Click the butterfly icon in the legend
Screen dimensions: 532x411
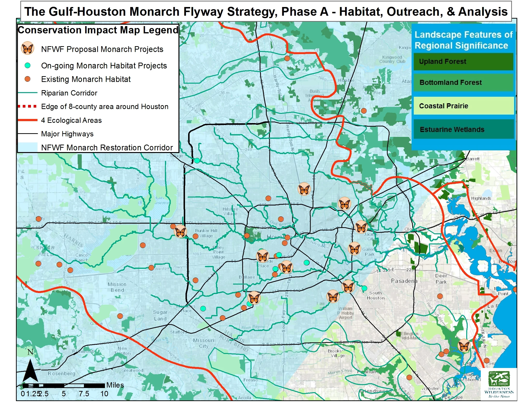[x=28, y=48]
